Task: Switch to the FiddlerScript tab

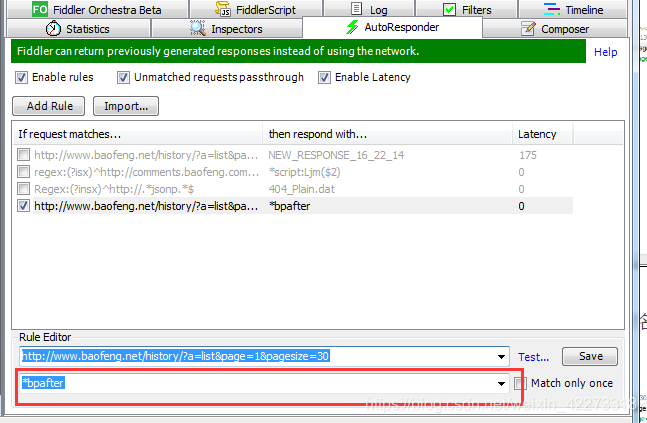Action: click(256, 9)
